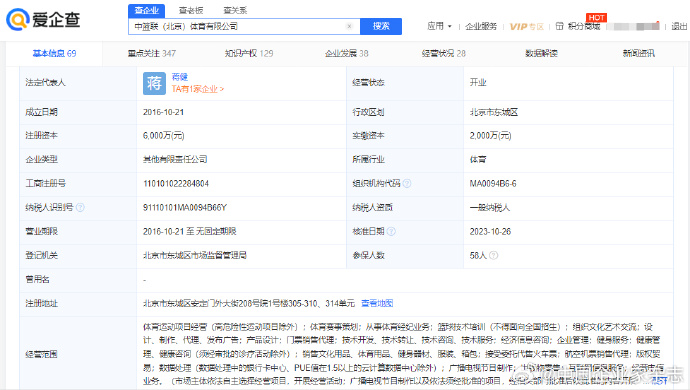690x390 pixels.
Task: Open VIP专区 link
Action: 527,27
